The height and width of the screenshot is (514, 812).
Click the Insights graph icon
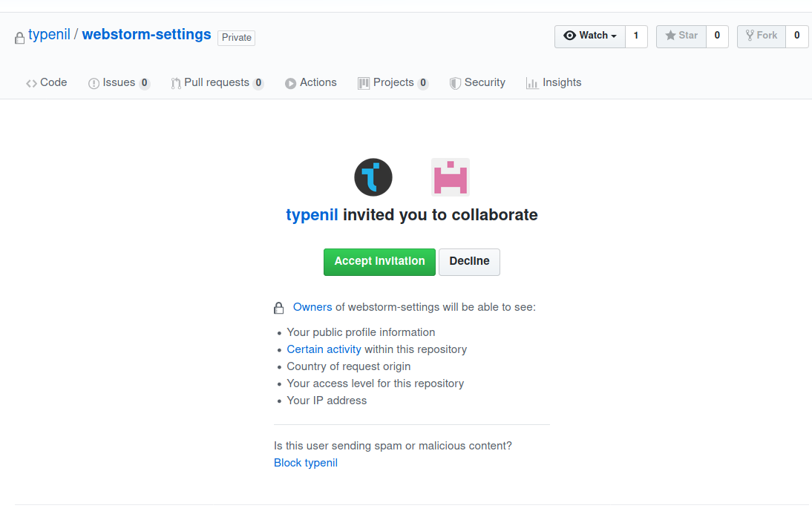tap(532, 83)
